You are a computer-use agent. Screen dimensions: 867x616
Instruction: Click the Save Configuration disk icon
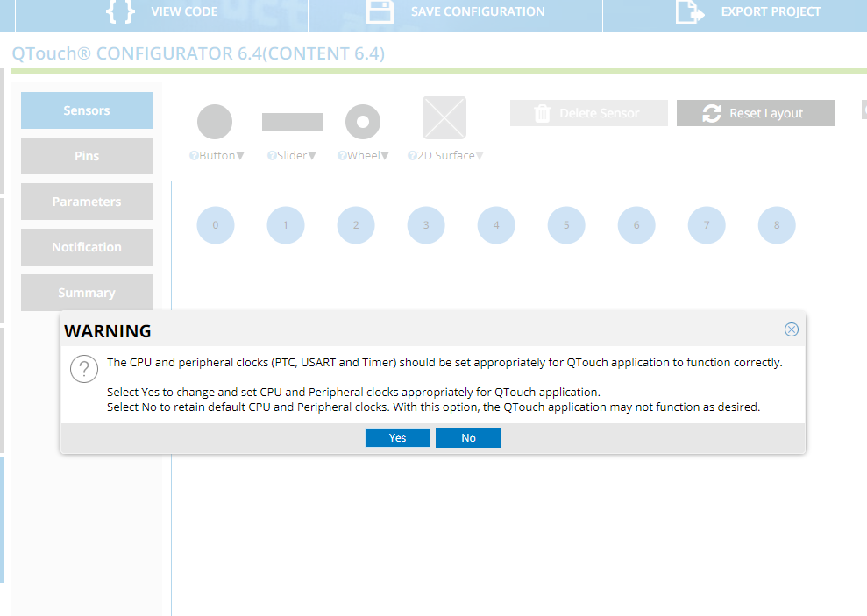pyautogui.click(x=381, y=12)
